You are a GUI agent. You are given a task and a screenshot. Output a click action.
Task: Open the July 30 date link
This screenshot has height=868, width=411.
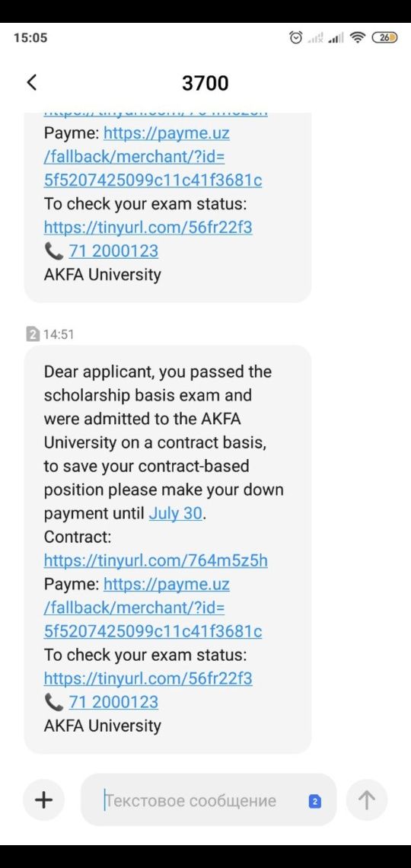coord(175,513)
